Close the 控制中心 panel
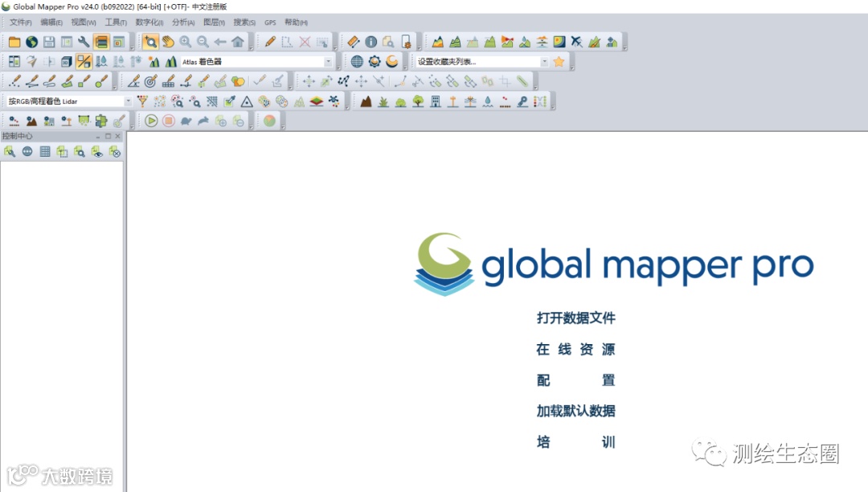868x492 pixels. click(118, 136)
